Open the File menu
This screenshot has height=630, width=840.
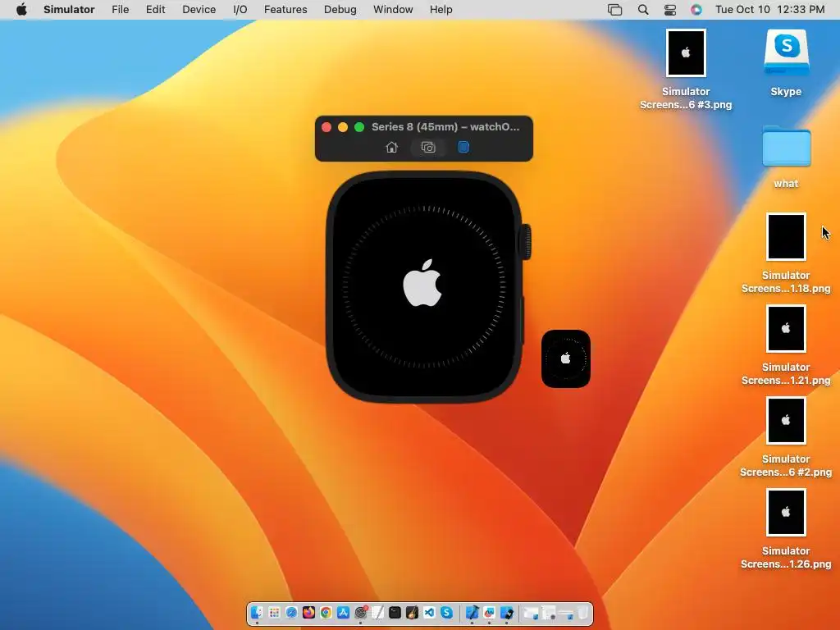tap(120, 10)
